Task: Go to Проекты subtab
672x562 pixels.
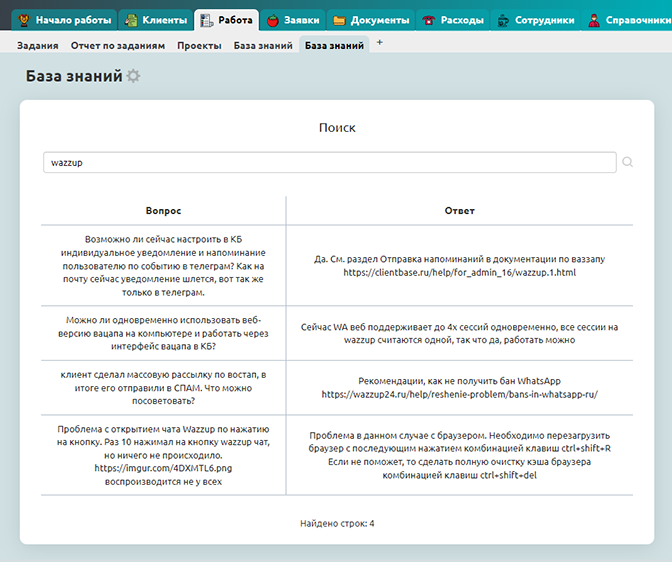Action: click(199, 45)
